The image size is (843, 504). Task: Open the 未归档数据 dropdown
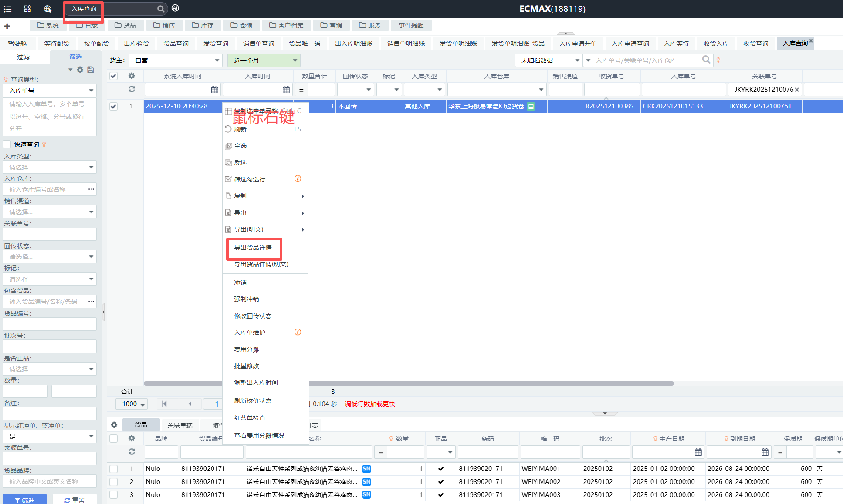pos(549,60)
